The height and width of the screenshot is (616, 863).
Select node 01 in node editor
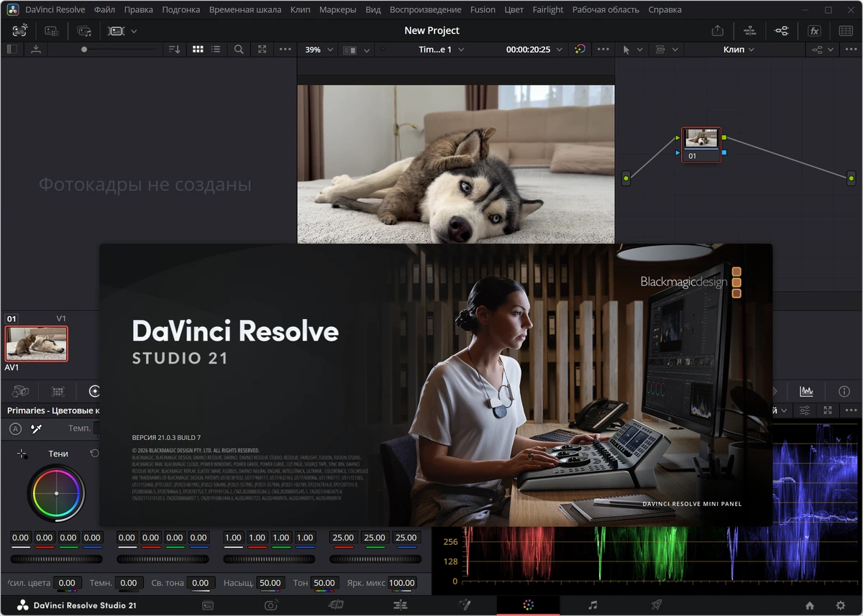[701, 144]
